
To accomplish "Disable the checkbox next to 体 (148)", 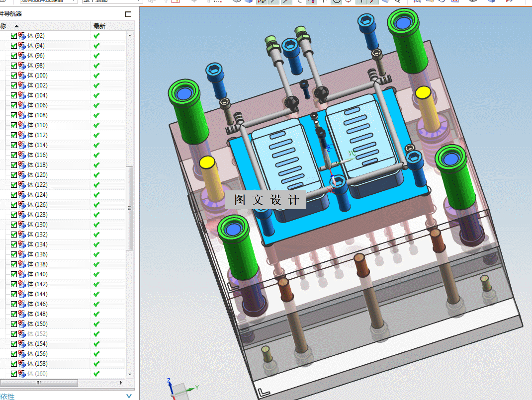I will 14,314.
